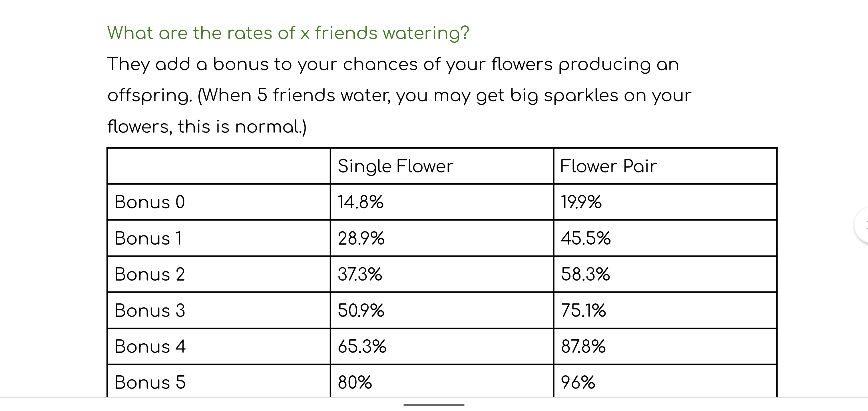Tap the bottom navigation gesture bar
Viewport: 868px width, 411px height.
(x=434, y=405)
